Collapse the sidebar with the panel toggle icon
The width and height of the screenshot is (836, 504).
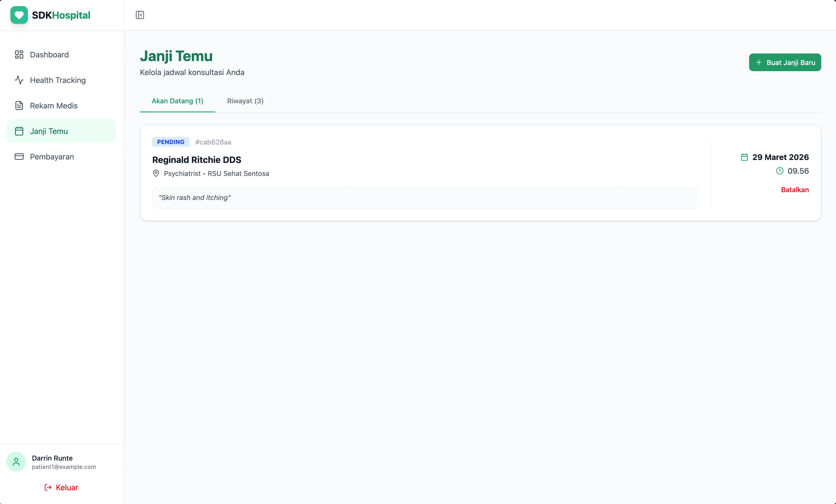click(x=140, y=15)
